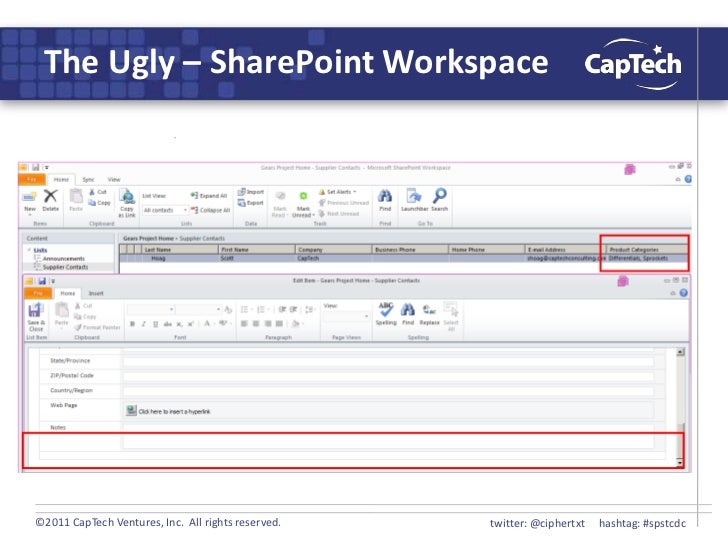Select the 'Hoag' last name cell

coord(180,258)
